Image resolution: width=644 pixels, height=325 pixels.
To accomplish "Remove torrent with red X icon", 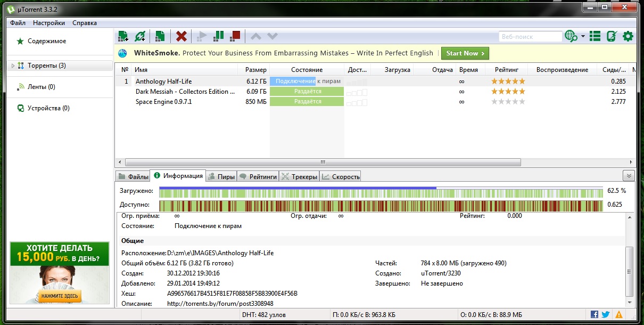I will click(x=181, y=36).
